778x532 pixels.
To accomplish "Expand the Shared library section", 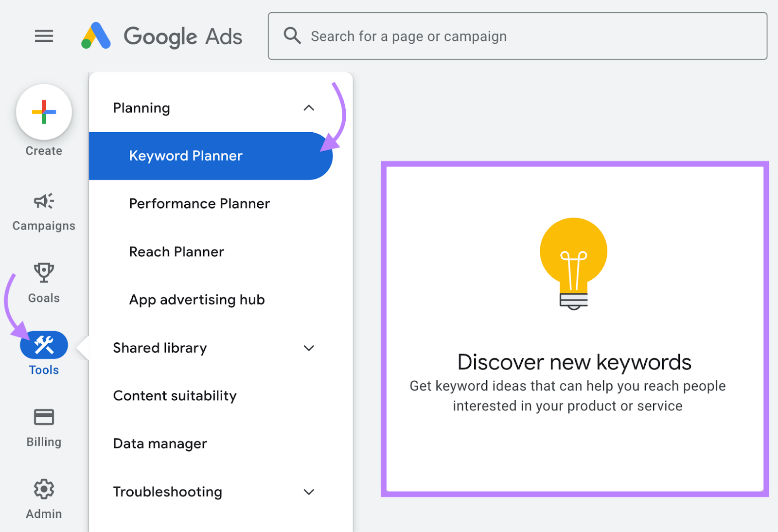I will point(309,348).
